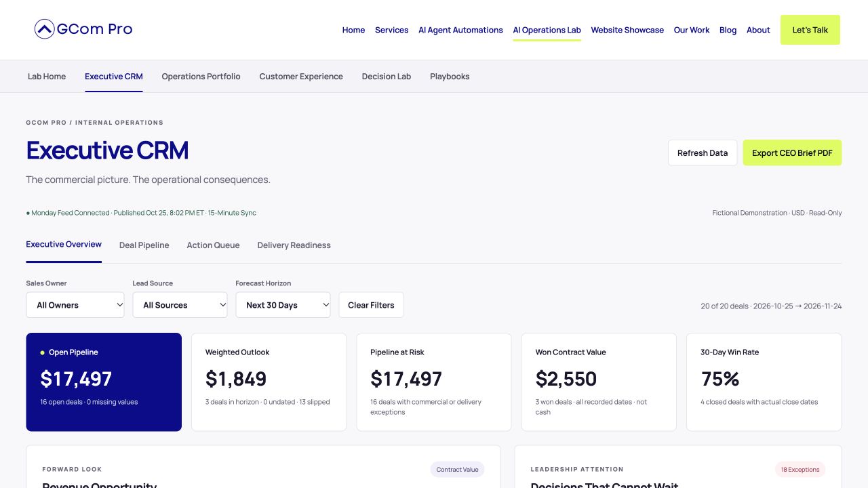Click the Pipeline at Risk card
868x488 pixels.
[x=434, y=382]
